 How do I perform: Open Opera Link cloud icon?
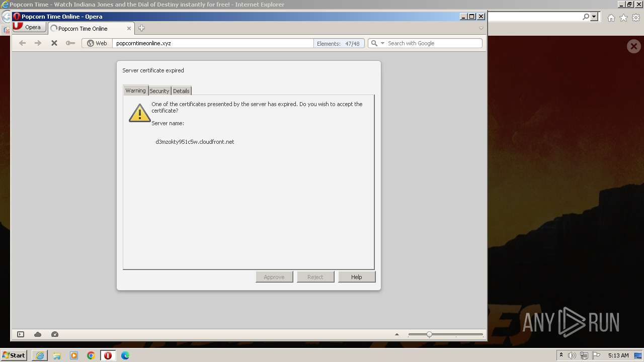[38, 334]
